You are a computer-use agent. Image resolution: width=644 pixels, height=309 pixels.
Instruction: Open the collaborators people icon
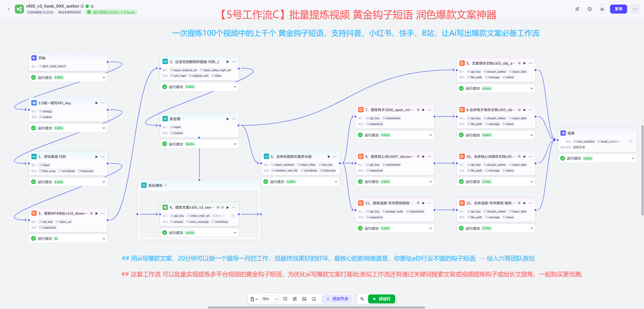click(602, 9)
